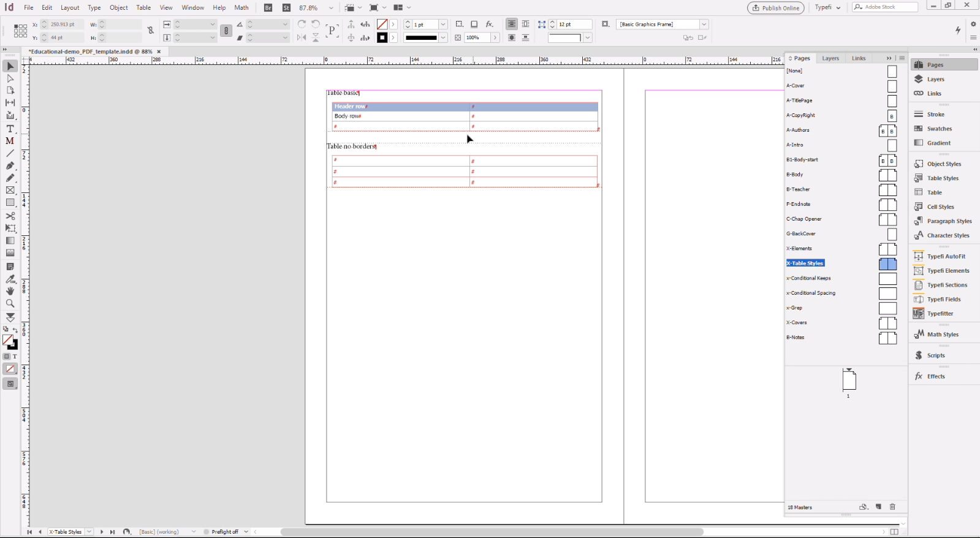Switch to the Layers tab
The height and width of the screenshot is (538, 980).
[830, 58]
